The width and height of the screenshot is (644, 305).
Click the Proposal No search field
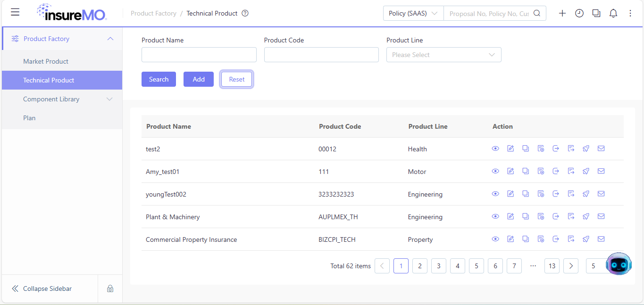(x=489, y=14)
